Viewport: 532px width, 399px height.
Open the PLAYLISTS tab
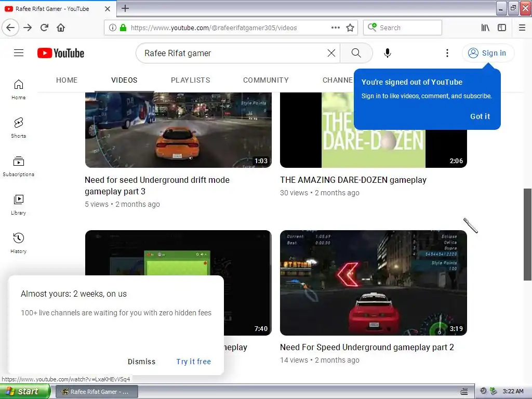[x=190, y=80]
